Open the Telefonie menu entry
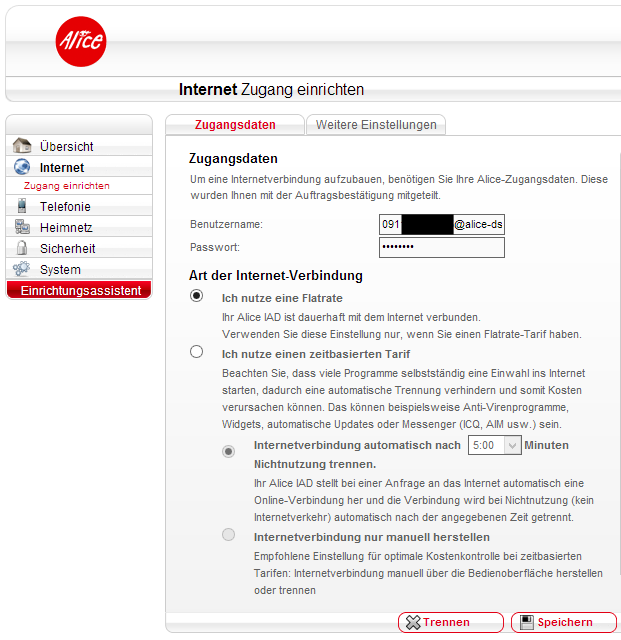The width and height of the screenshot is (621, 640). tap(79, 206)
